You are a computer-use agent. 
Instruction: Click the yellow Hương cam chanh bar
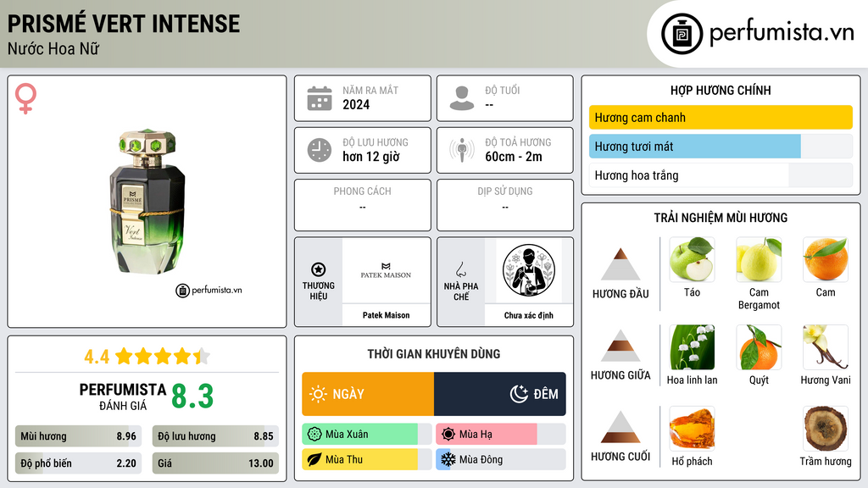(x=721, y=117)
